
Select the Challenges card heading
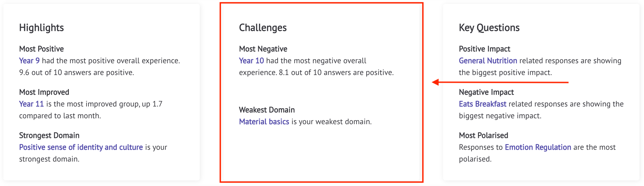tap(263, 28)
